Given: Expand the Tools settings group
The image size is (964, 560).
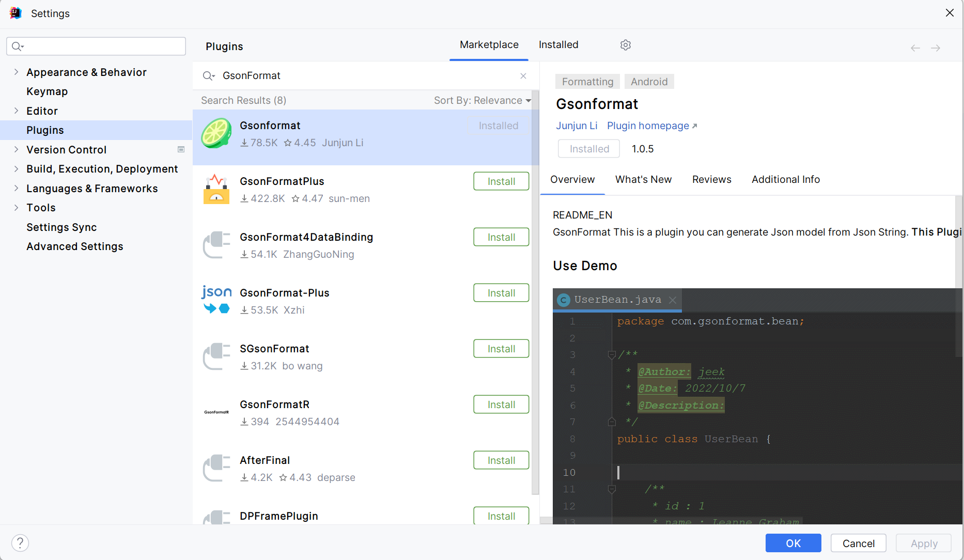Looking at the screenshot, I should coord(16,208).
